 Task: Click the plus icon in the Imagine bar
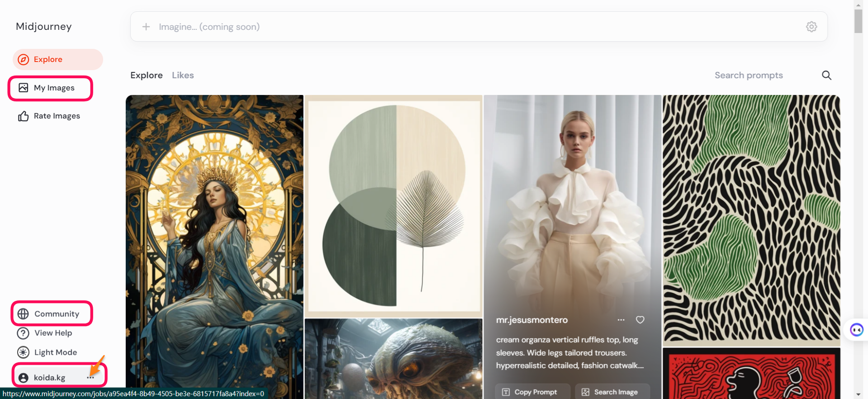point(146,27)
